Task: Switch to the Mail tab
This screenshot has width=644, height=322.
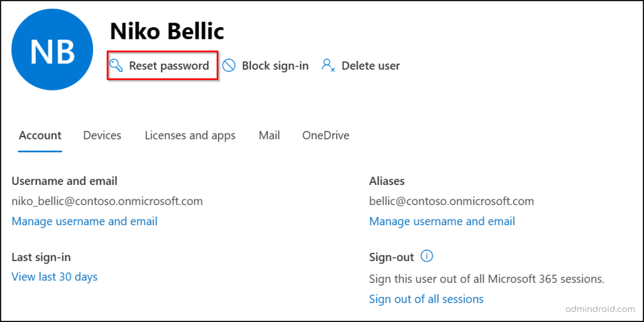Action: tap(269, 136)
